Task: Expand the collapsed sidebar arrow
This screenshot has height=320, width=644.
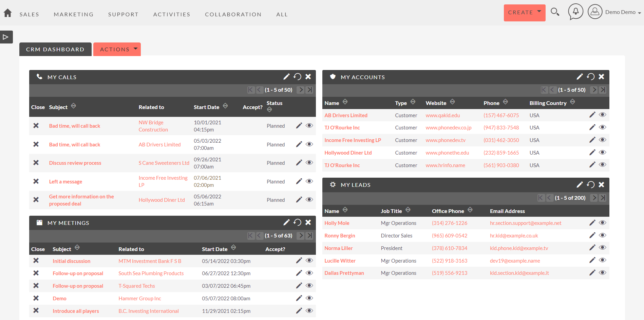Action: pos(6,37)
